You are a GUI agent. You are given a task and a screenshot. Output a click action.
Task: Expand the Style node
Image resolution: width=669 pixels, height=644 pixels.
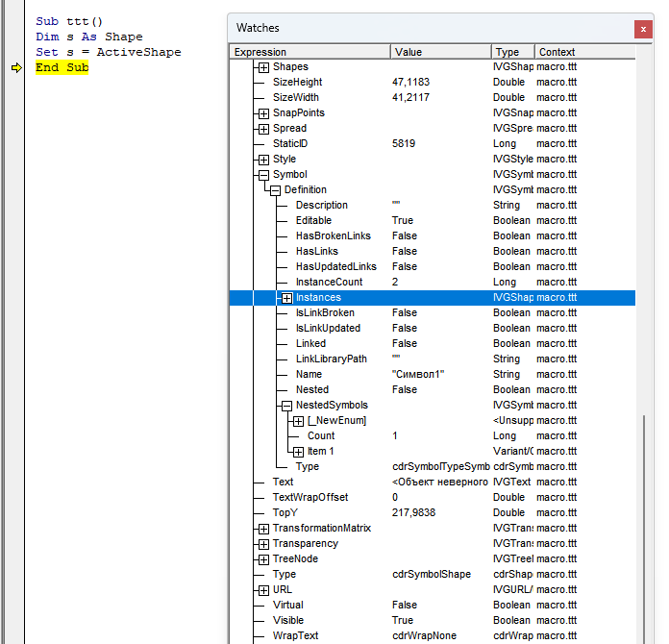[263, 160]
